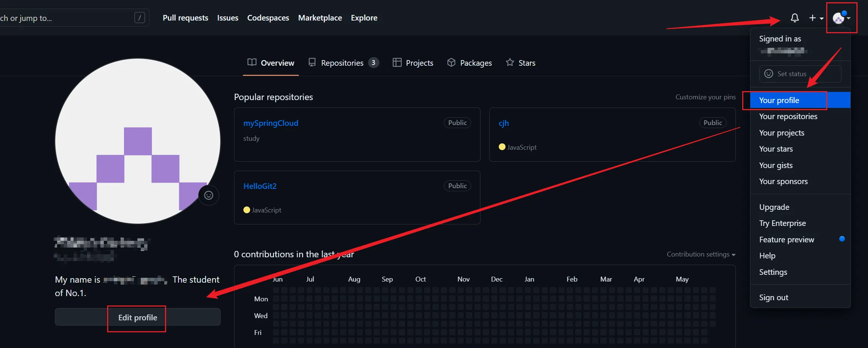Select Your profile in the menu

click(x=779, y=100)
